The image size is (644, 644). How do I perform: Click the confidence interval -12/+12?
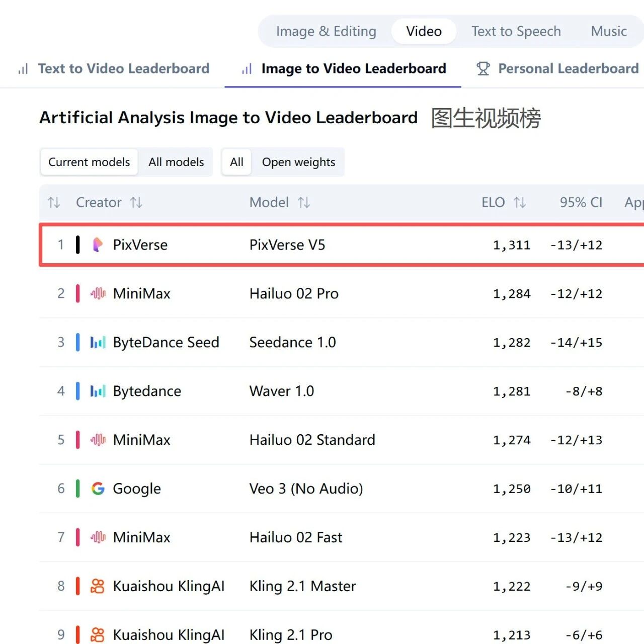(x=576, y=294)
